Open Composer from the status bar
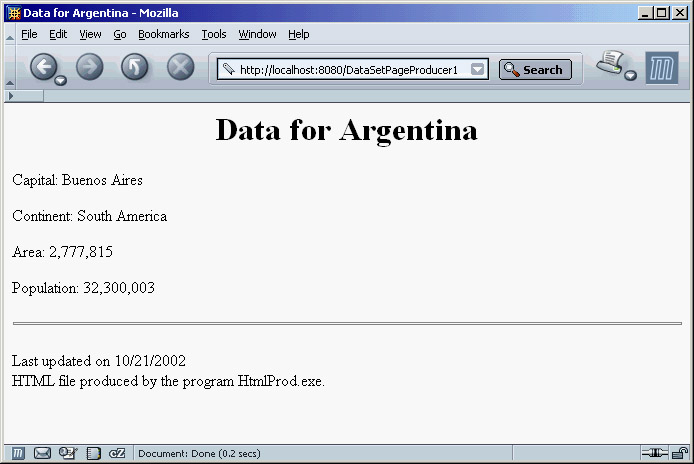 [x=68, y=453]
